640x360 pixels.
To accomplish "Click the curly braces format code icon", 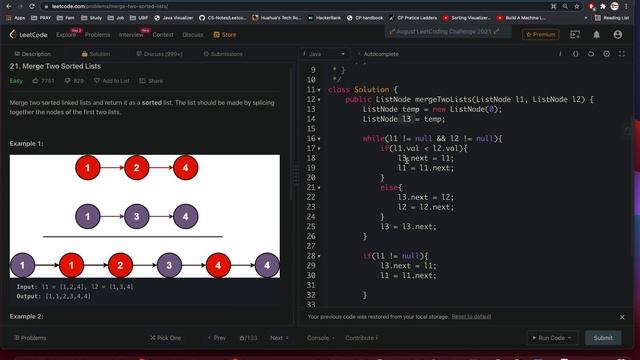I will point(576,53).
